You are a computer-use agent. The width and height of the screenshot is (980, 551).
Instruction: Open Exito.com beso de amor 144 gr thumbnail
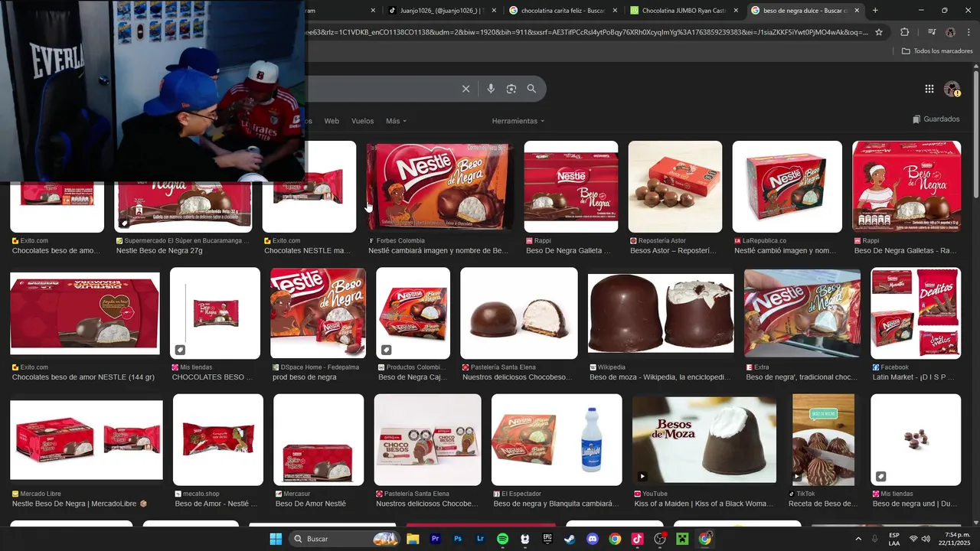coord(85,313)
